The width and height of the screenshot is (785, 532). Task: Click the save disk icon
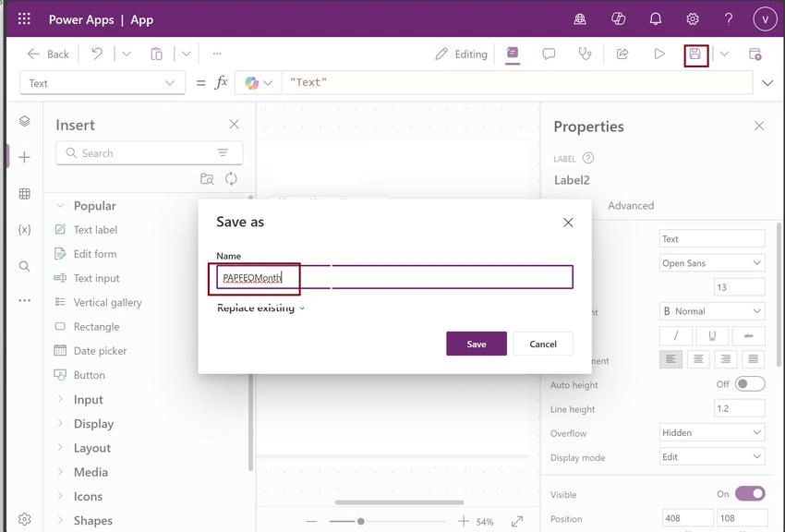click(695, 54)
